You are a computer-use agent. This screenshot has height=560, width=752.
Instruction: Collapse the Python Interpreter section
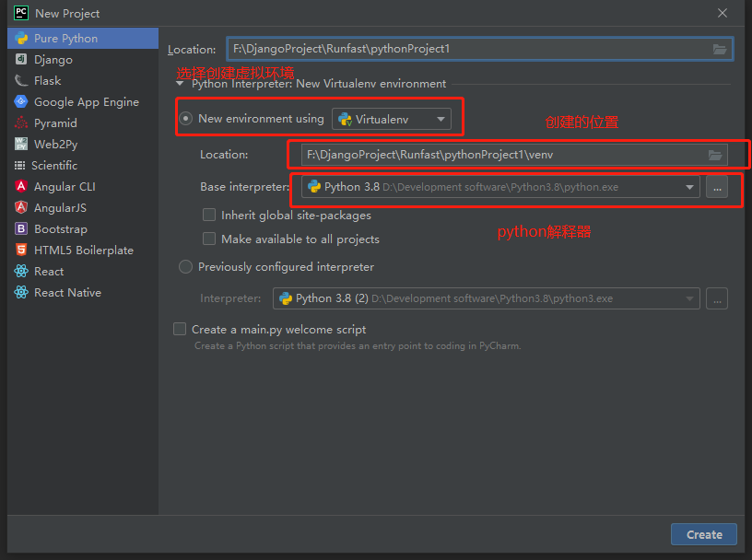coord(180,84)
